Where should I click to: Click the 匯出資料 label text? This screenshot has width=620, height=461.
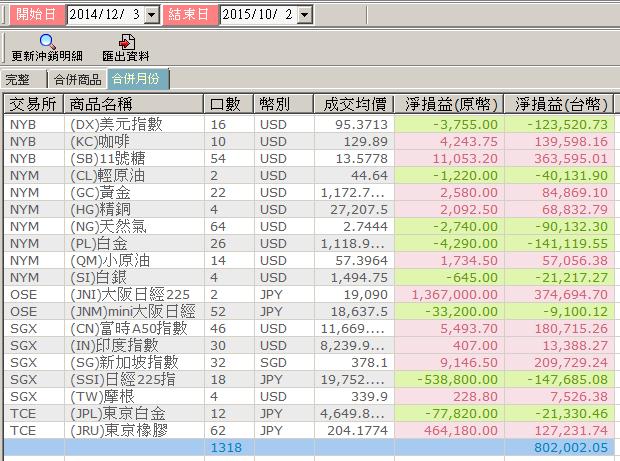(x=126, y=56)
